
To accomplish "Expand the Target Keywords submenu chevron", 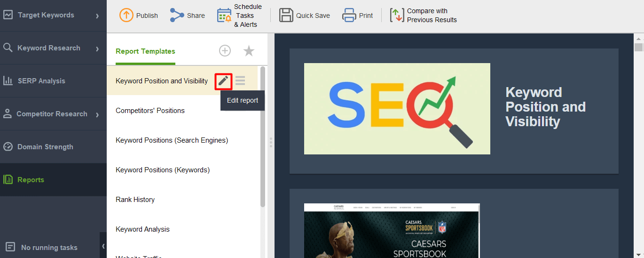I will 97,16.
